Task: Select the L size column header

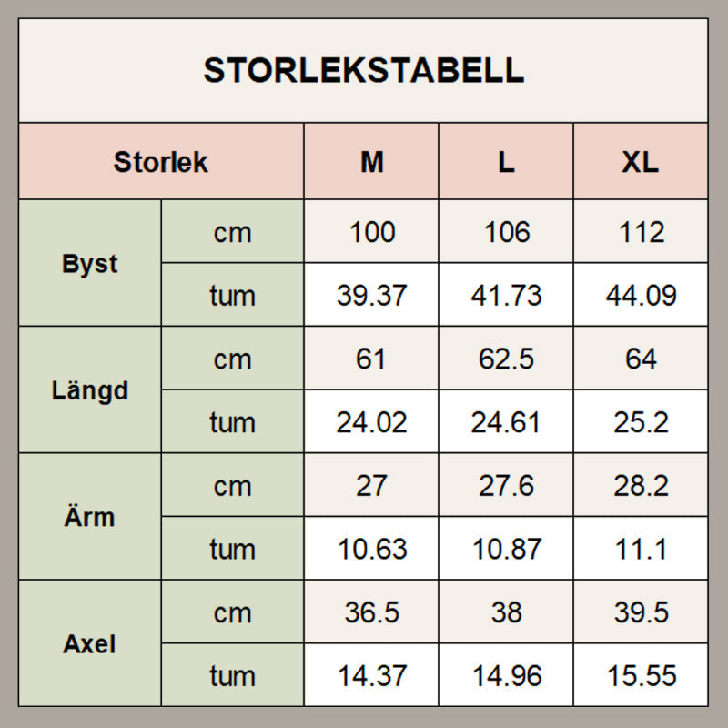Action: tap(506, 162)
